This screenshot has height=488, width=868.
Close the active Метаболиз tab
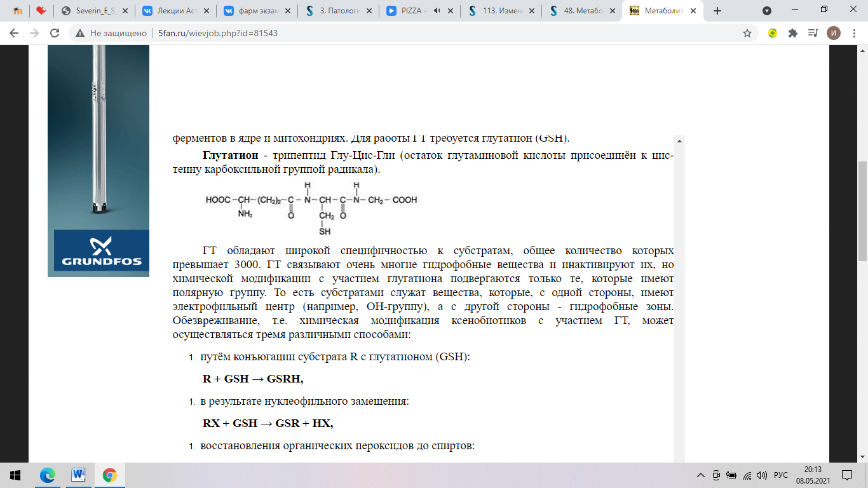tap(693, 11)
